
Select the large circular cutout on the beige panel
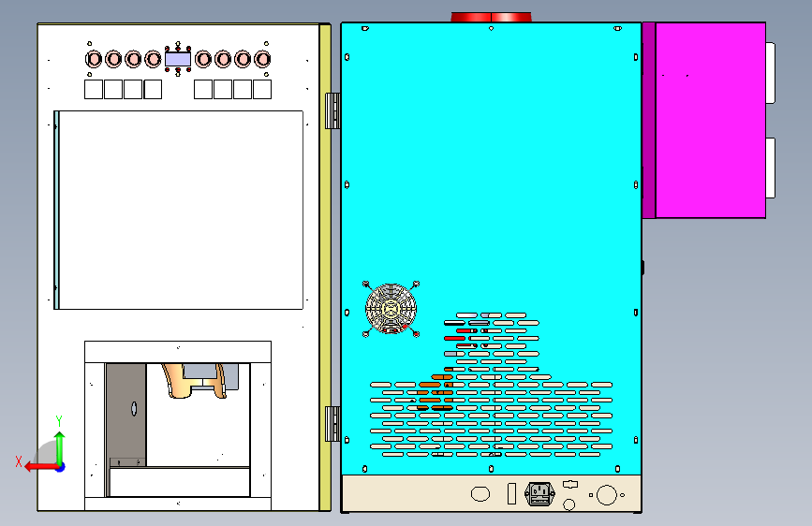(x=606, y=495)
